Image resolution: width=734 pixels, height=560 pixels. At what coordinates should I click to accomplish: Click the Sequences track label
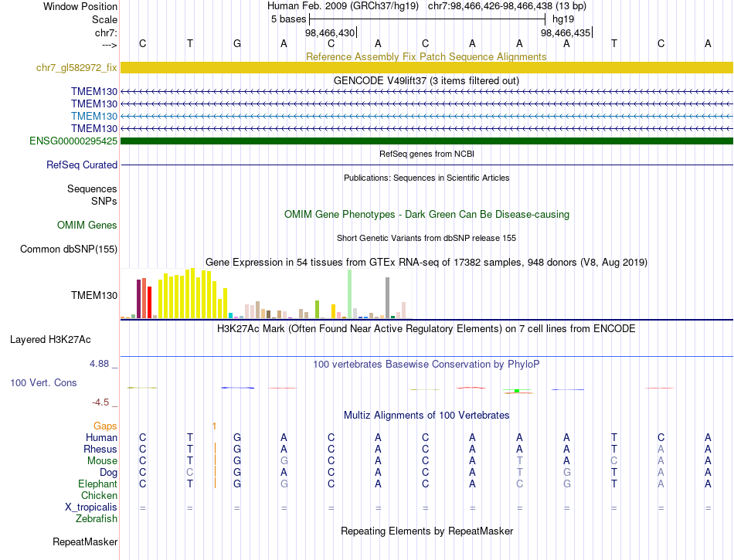click(x=92, y=188)
